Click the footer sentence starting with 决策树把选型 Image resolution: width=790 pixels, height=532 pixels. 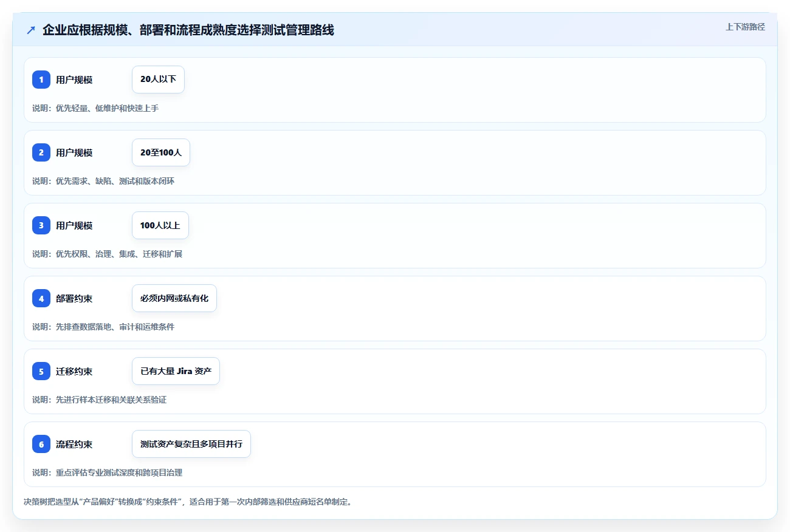coord(188,502)
